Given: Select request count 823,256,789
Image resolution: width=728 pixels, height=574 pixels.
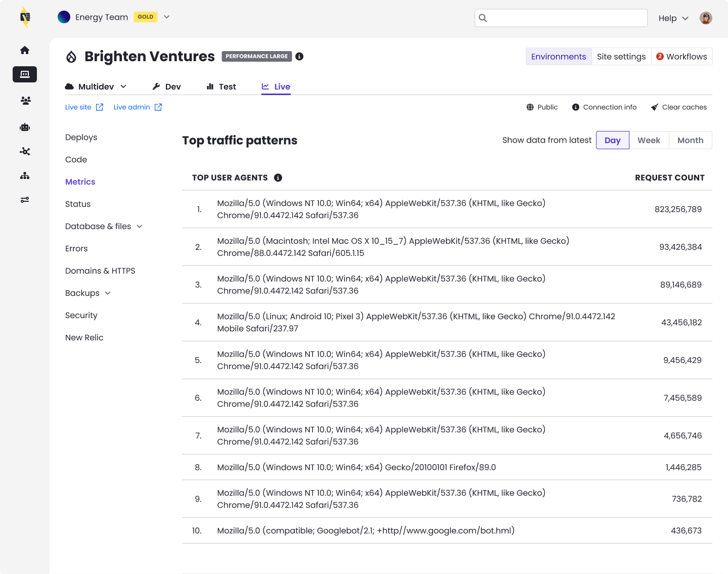Looking at the screenshot, I should click(678, 209).
